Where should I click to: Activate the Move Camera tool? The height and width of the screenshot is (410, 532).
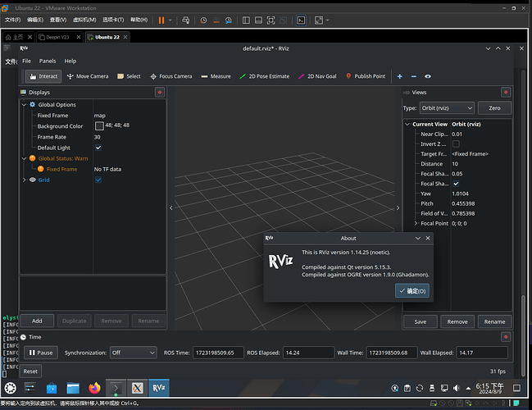(88, 76)
